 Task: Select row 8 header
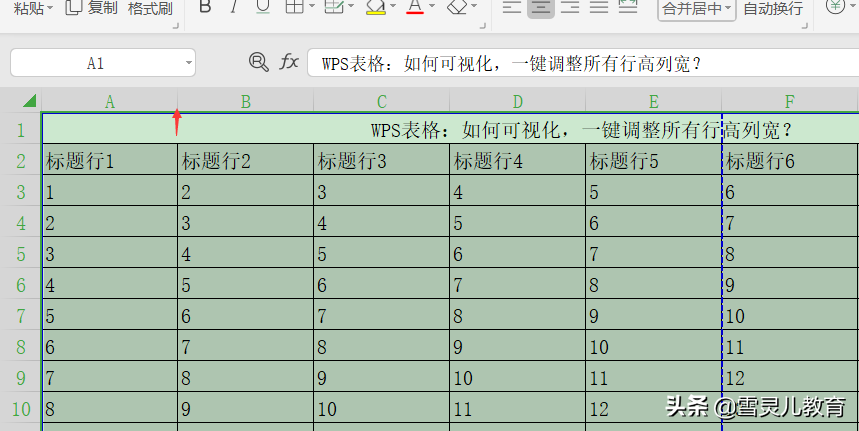point(21,346)
